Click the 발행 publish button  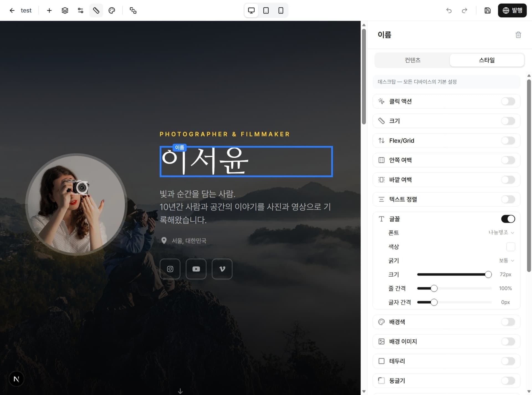click(x=512, y=10)
